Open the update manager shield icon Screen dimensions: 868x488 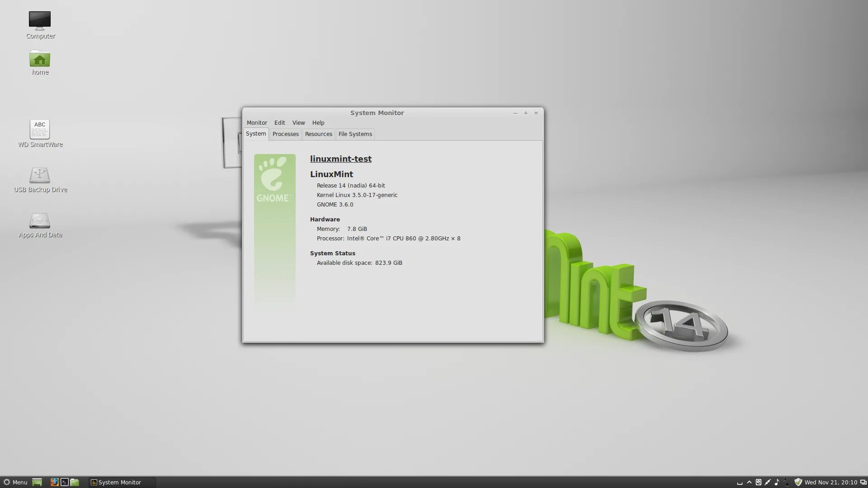point(798,482)
